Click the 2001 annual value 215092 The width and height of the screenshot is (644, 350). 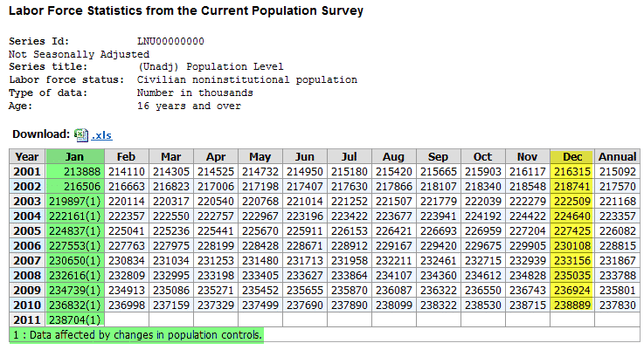(x=617, y=173)
